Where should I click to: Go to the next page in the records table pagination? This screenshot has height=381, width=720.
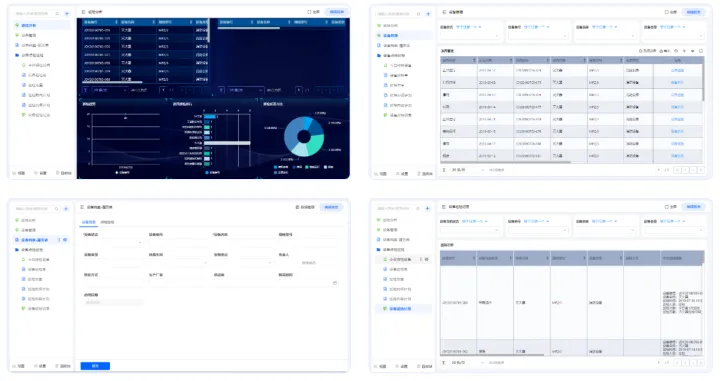click(693, 363)
